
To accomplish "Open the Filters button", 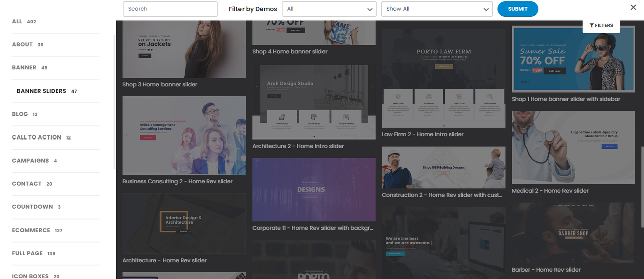I will (x=601, y=25).
